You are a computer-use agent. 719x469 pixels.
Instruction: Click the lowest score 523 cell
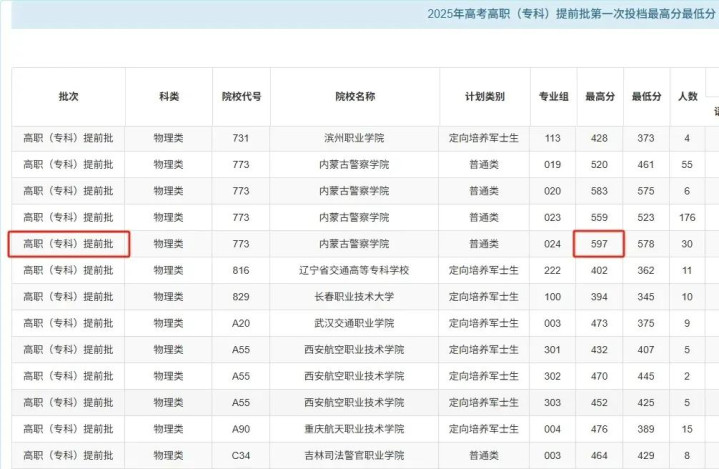646,217
